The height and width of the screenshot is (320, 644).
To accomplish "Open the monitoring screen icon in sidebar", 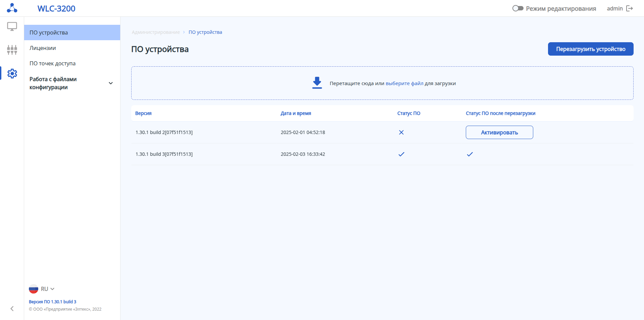I will [12, 26].
